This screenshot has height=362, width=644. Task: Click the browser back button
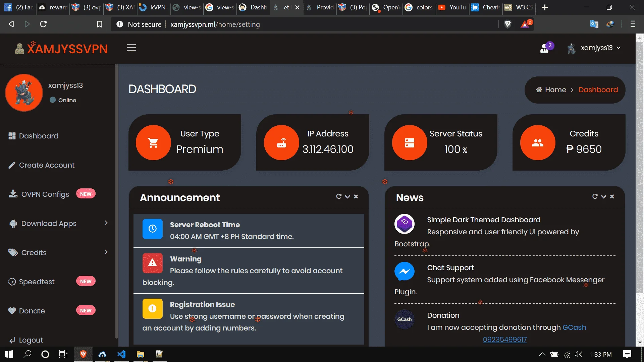[x=11, y=24]
